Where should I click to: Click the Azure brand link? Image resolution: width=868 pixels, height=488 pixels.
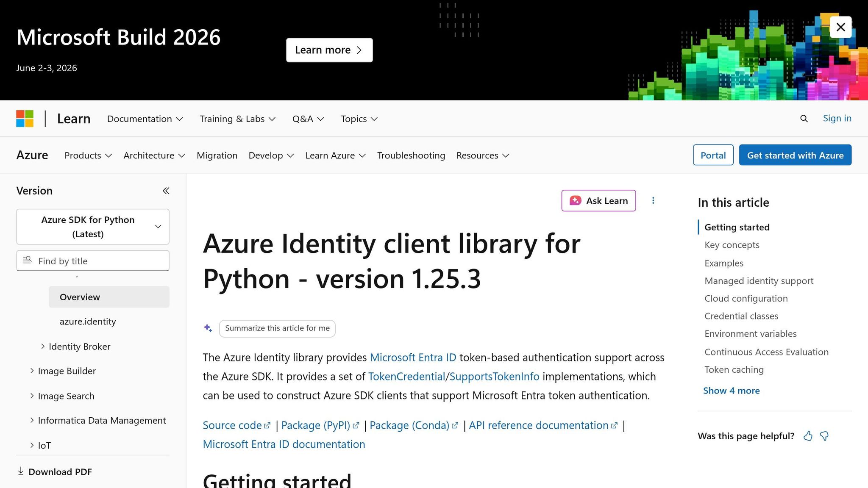[32, 155]
